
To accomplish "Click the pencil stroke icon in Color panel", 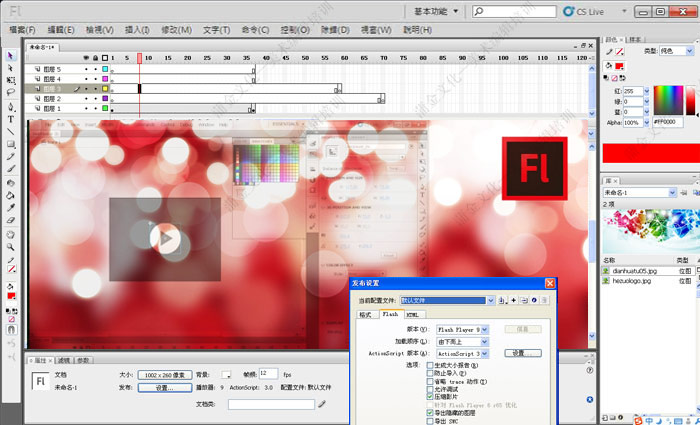I will pyautogui.click(x=609, y=52).
